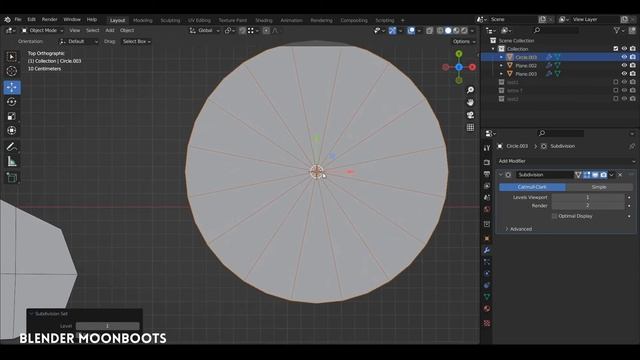This screenshot has height=360, width=640.
Task: Toggle modifier Edit Mode display button
Action: click(587, 175)
